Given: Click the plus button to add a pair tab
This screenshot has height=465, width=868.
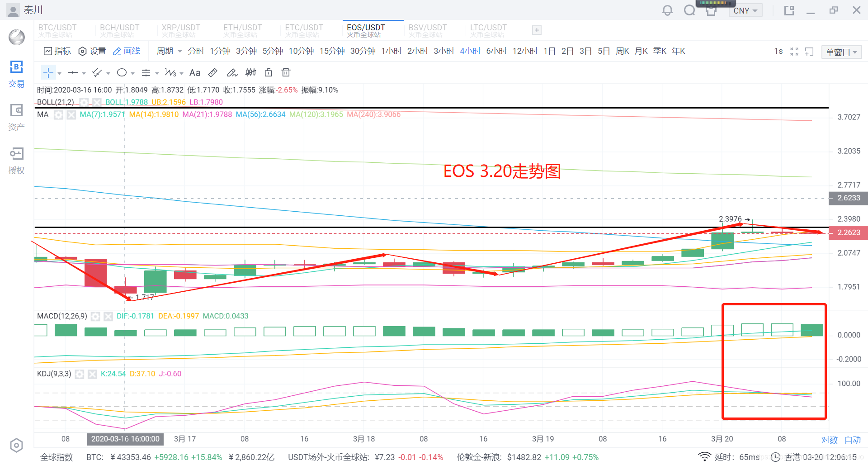Looking at the screenshot, I should (x=537, y=30).
